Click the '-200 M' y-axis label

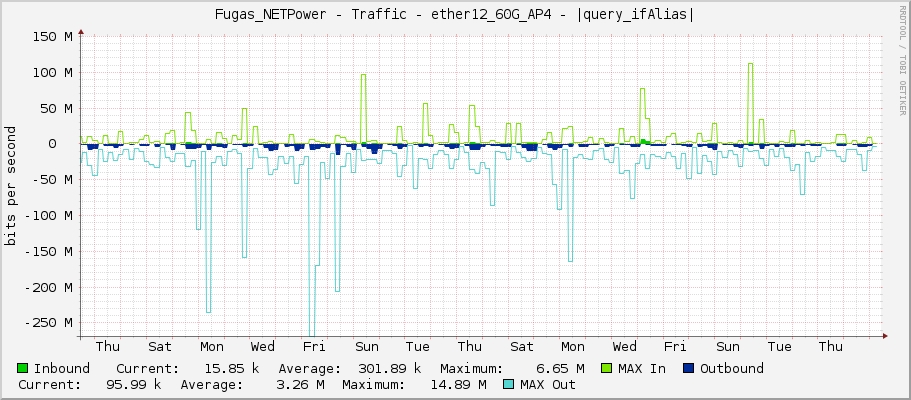[x=49, y=287]
